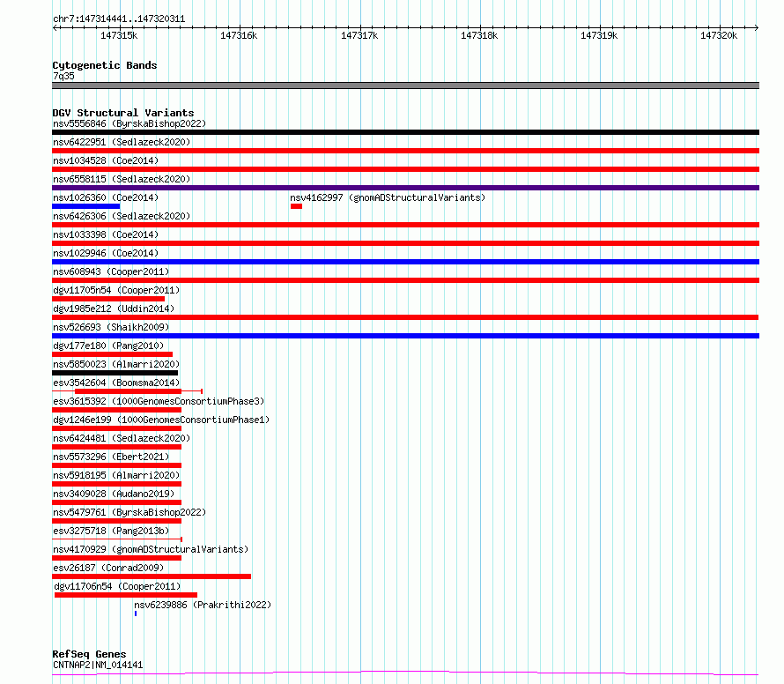Open nsv5479761 (ByrskaBishop2022) label

point(129,512)
